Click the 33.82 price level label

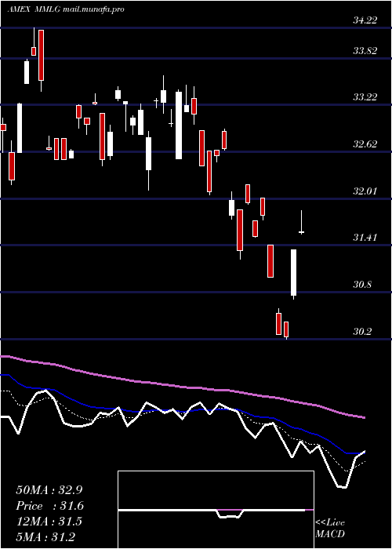point(365,51)
